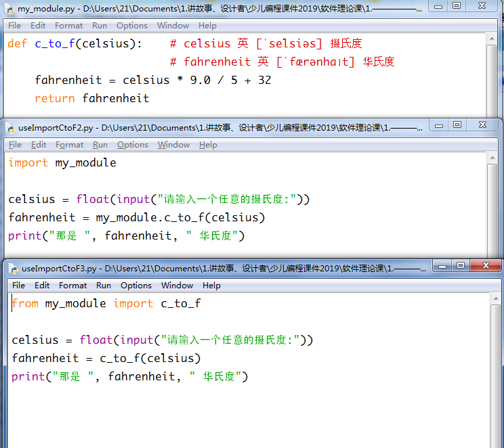Viewport: 504px width, 448px height.
Task: Click the useImportCtoF3.py window title text
Action: click(x=224, y=268)
